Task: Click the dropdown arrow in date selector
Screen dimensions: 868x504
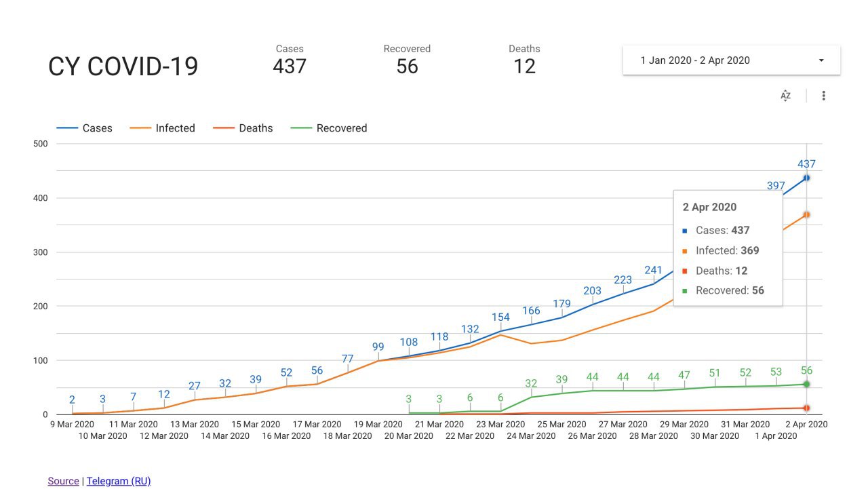Action: (x=821, y=60)
